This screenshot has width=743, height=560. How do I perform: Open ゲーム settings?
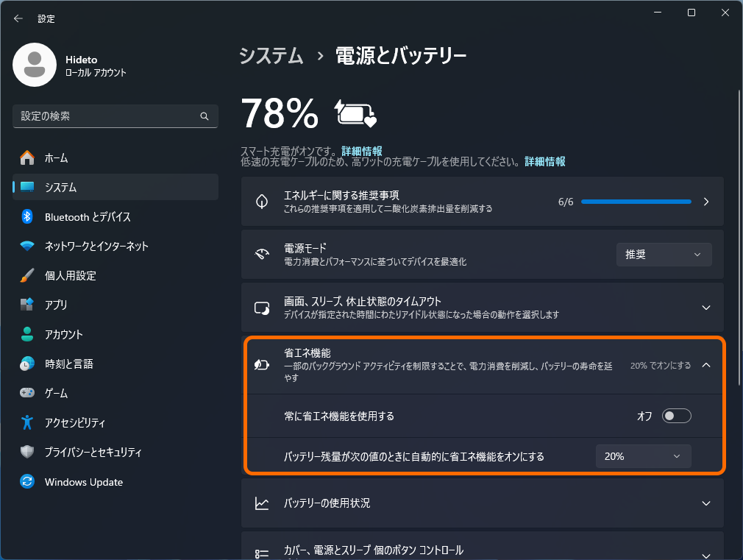[55, 393]
